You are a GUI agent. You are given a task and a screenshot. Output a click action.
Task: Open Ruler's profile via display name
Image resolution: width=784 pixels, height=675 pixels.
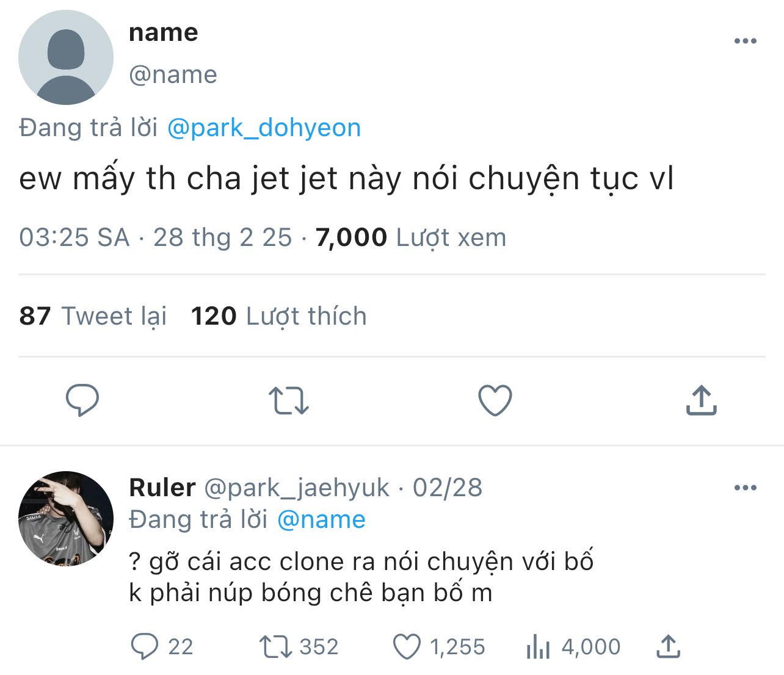point(162,488)
